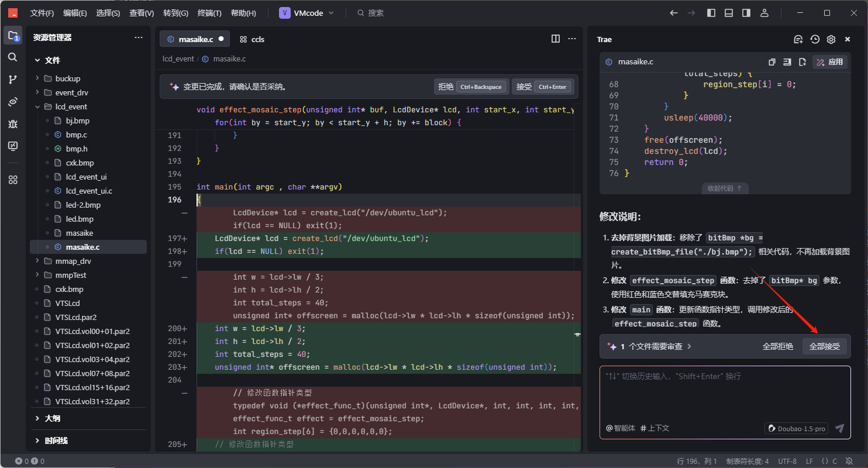Image resolution: width=868 pixels, height=468 pixels.
Task: Open the Doubao-1.5-pro model selector
Action: [x=797, y=428]
